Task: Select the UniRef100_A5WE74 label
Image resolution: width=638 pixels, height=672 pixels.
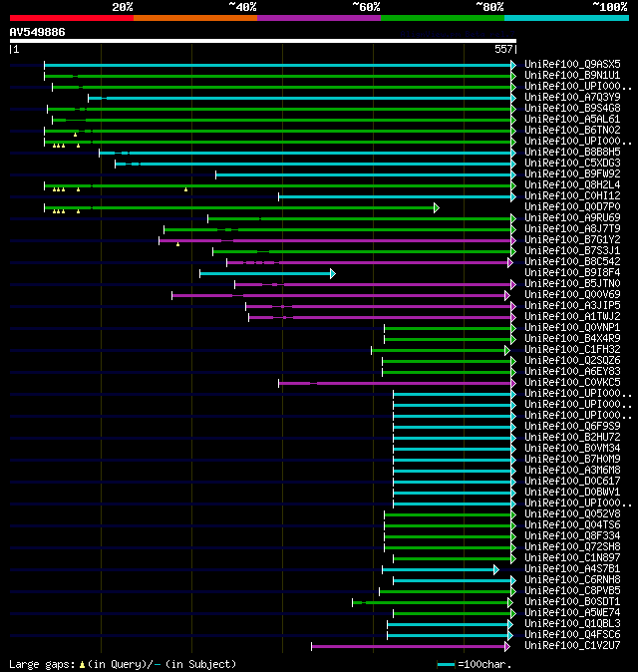Action: [x=572, y=613]
